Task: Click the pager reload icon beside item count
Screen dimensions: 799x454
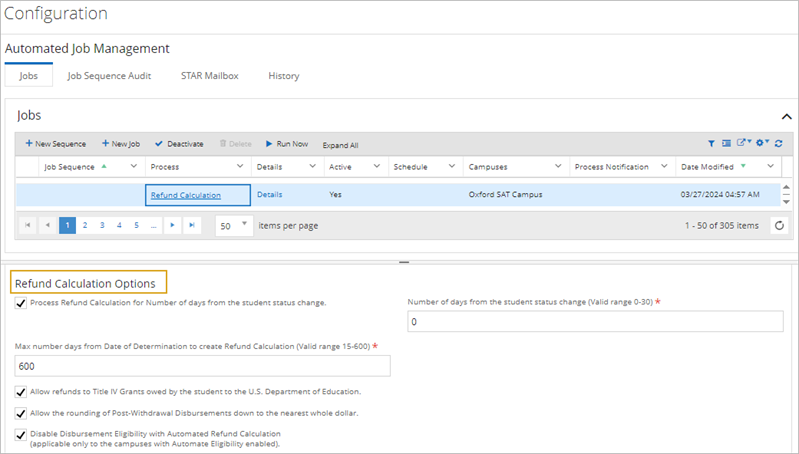Action: (779, 225)
